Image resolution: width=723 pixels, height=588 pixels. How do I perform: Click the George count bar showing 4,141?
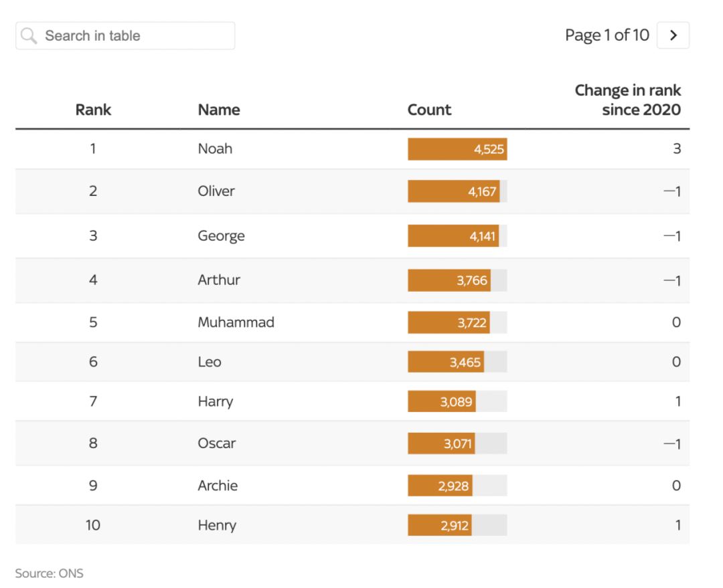tap(453, 236)
